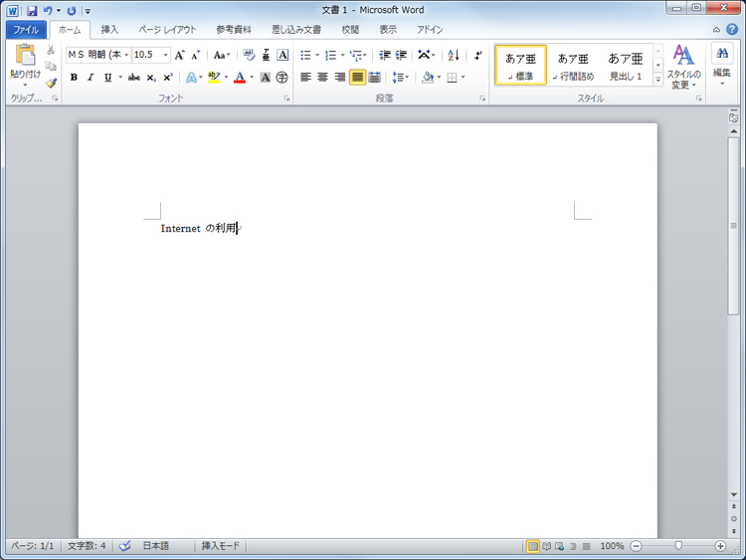Switch to the 差し込み文書 (Mailings) tab
Image resolution: width=746 pixels, height=560 pixels.
click(x=296, y=30)
